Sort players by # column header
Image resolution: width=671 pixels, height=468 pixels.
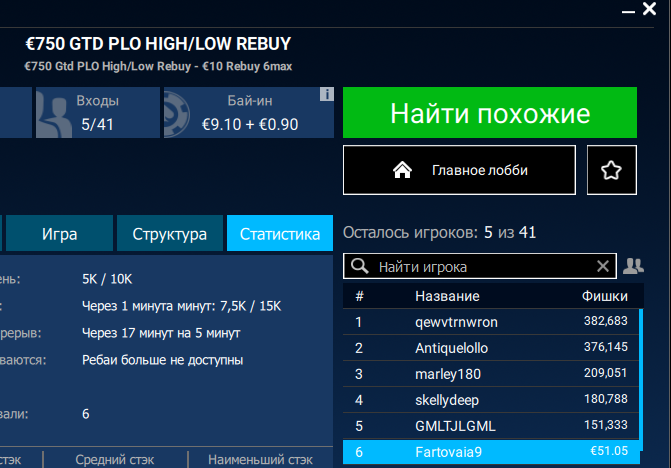[x=359, y=296]
